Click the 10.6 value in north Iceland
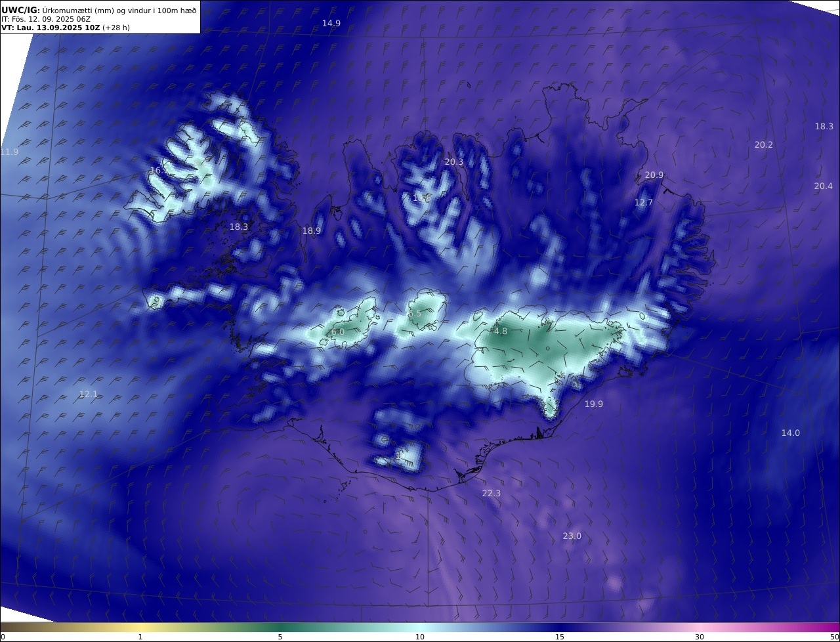The image size is (840, 642). tap(421, 198)
